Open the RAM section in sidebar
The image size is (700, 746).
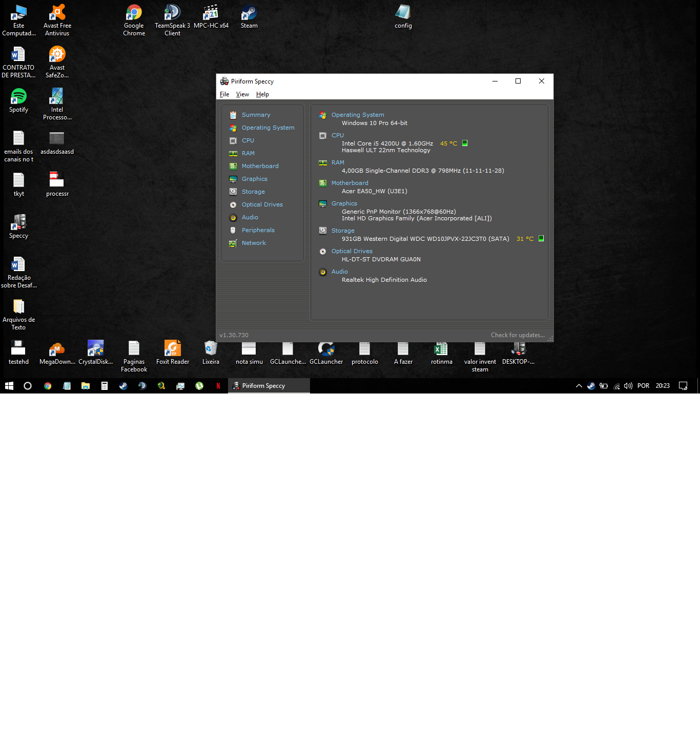[x=248, y=153]
